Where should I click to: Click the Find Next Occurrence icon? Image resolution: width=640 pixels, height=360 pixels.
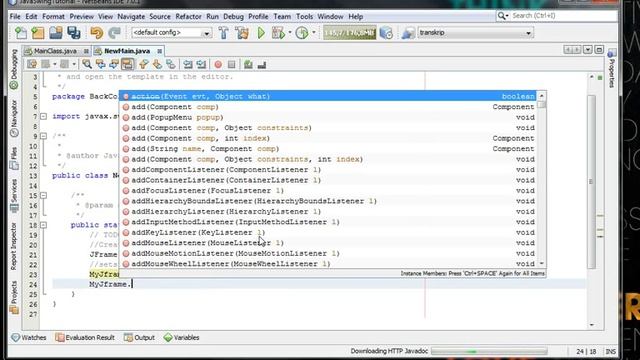[114, 64]
